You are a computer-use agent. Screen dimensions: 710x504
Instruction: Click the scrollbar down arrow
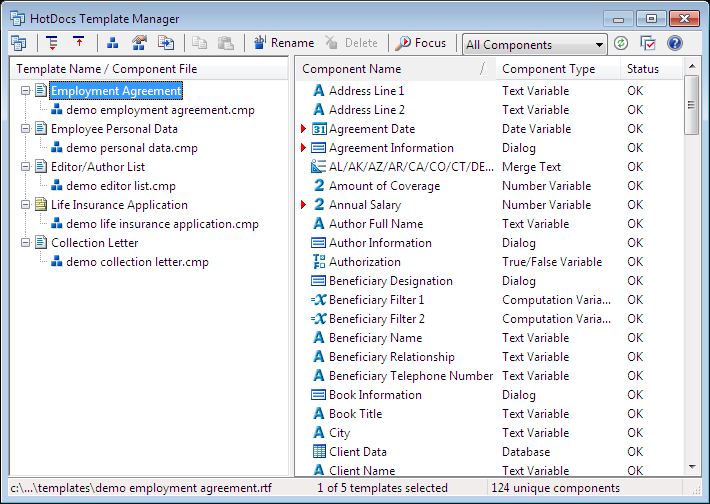pos(691,467)
